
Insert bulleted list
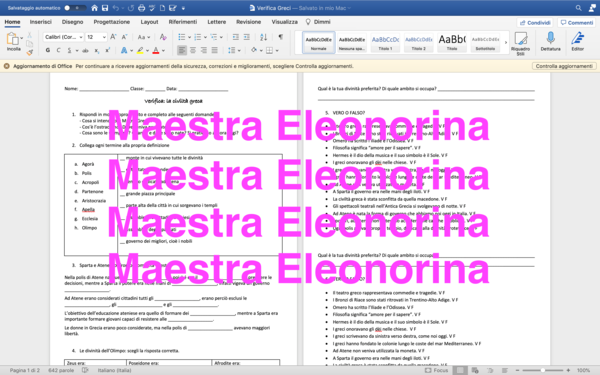[182, 37]
